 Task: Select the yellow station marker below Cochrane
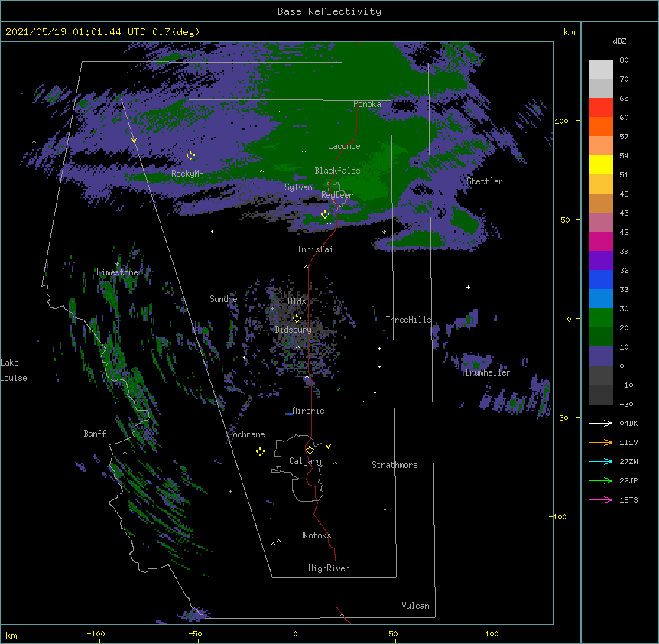click(x=260, y=452)
